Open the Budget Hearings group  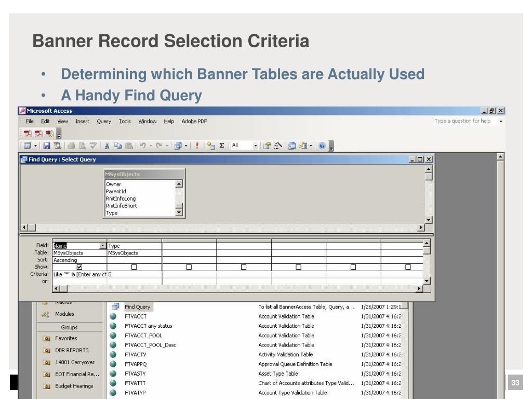tap(74, 386)
